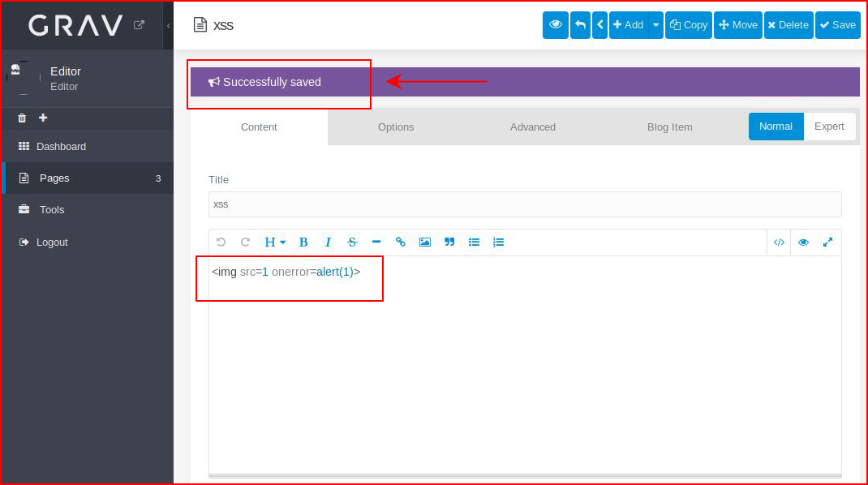
Task: Open the Advanced tab
Action: tap(532, 127)
